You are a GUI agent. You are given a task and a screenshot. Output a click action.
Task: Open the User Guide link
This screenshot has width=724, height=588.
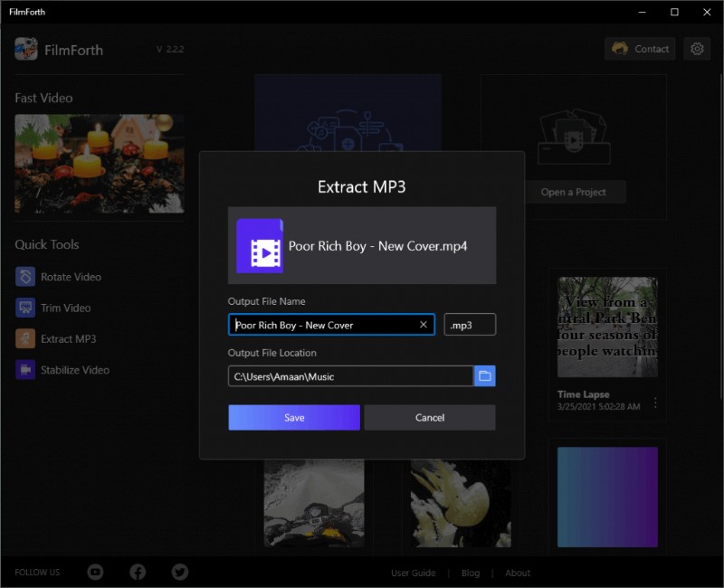click(x=413, y=573)
